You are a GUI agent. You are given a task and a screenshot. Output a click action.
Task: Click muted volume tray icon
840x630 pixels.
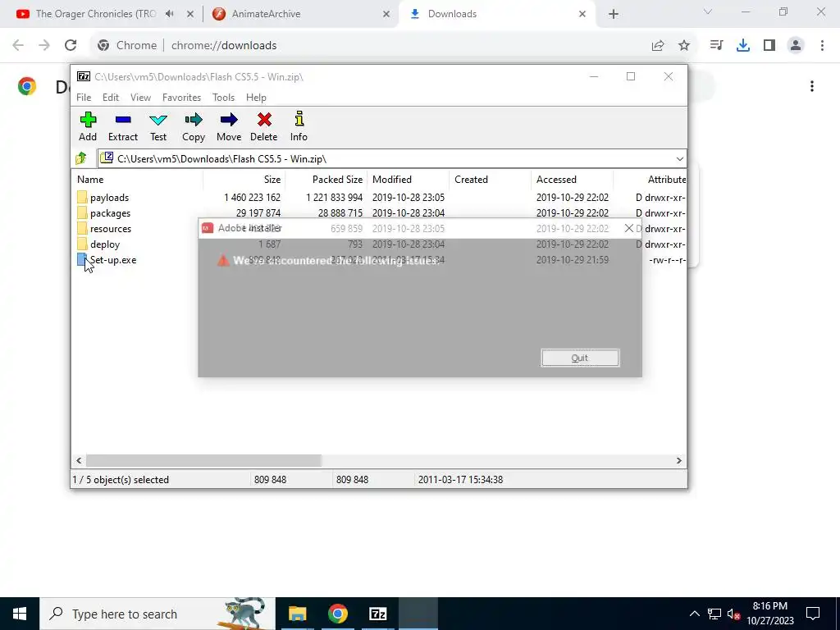[733, 614]
